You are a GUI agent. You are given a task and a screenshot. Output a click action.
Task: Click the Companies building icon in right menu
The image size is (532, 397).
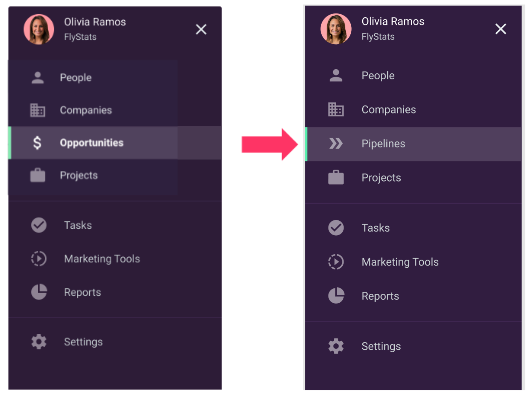(336, 110)
